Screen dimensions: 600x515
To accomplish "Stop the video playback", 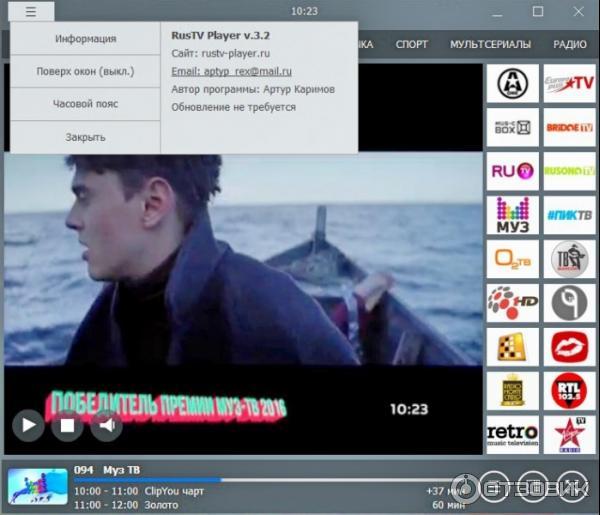I will [67, 425].
